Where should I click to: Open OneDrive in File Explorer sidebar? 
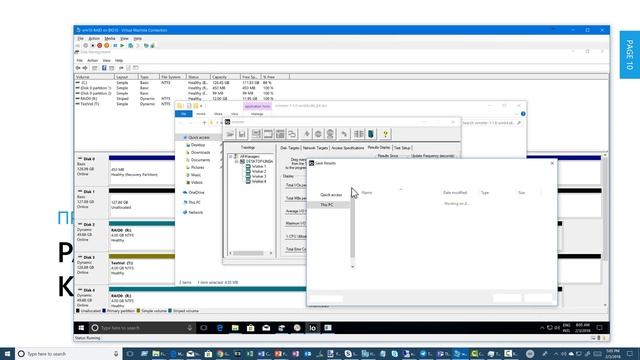tap(196, 192)
